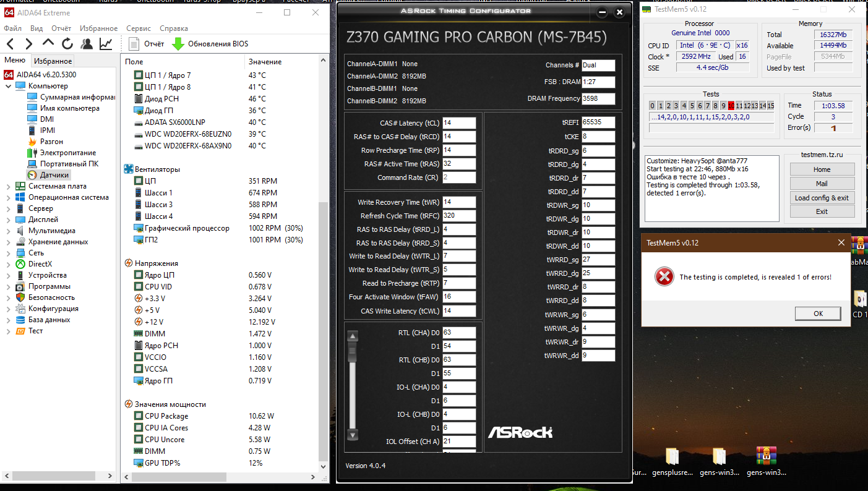
Task: Click the Напряжения lightning section icon
Action: pos(129,263)
